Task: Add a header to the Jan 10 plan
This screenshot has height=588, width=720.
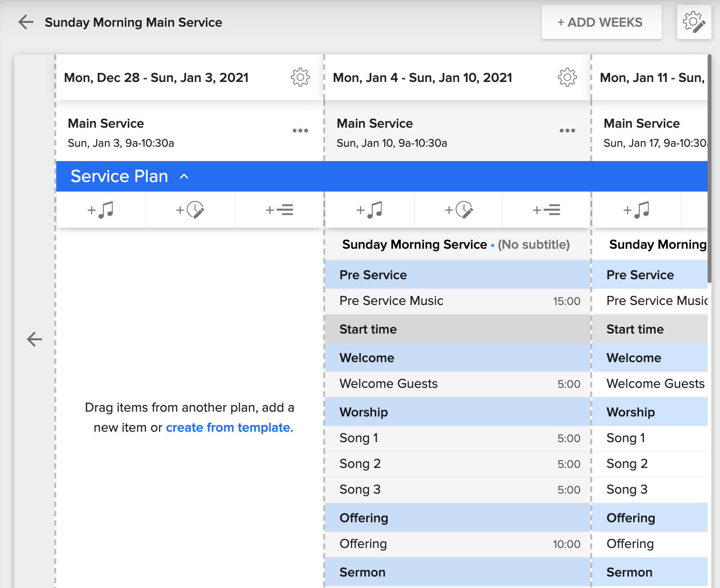Action: coord(545,210)
